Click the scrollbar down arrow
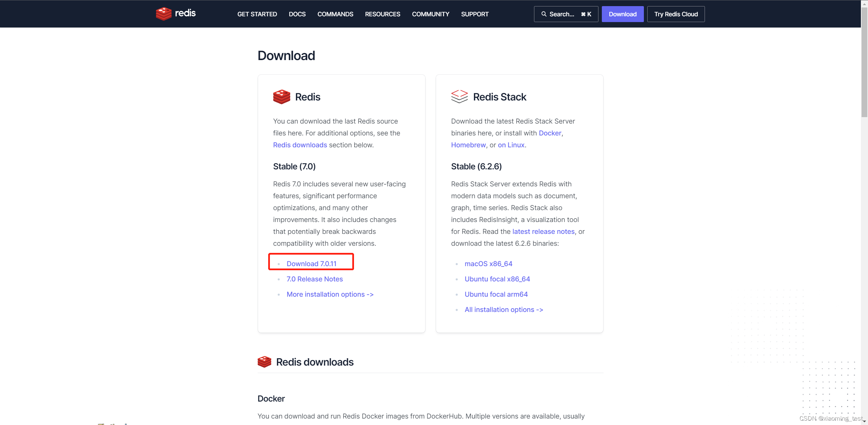The height and width of the screenshot is (425, 868). (864, 422)
